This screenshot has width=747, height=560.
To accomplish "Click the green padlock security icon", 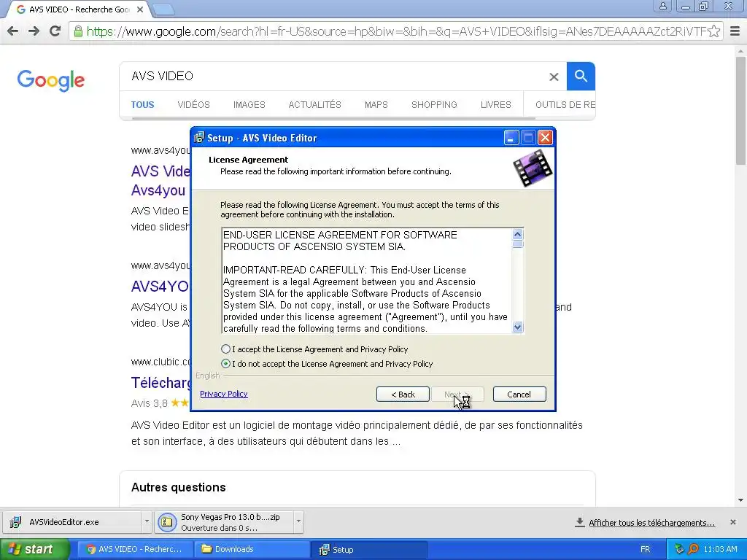I will [x=78, y=31].
